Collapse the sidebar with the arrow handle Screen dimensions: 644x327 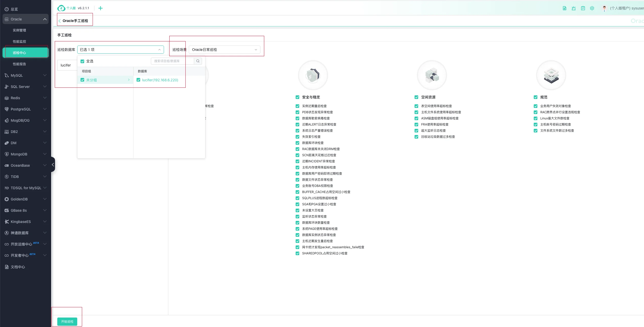pos(53,165)
